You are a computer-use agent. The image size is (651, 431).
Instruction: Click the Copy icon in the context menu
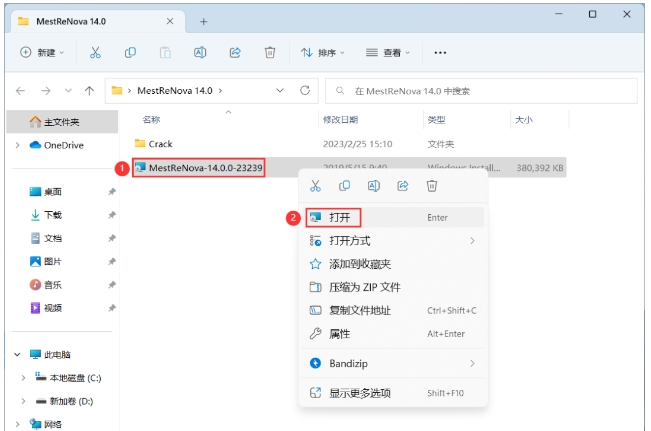pos(344,186)
